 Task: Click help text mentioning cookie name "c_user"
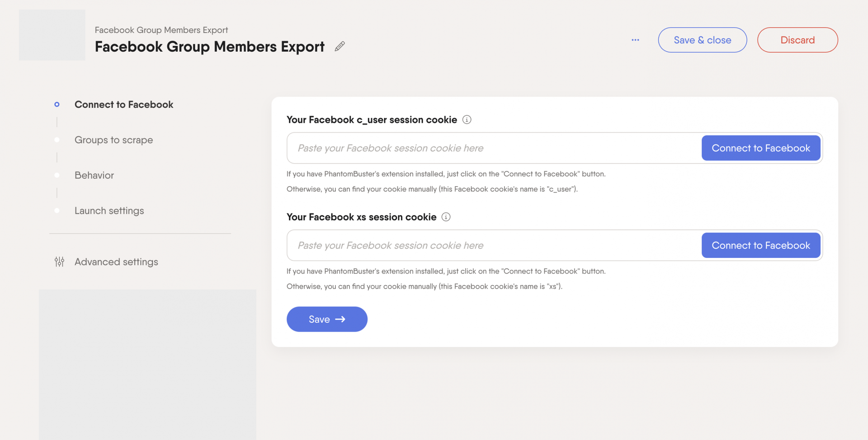[432, 189]
